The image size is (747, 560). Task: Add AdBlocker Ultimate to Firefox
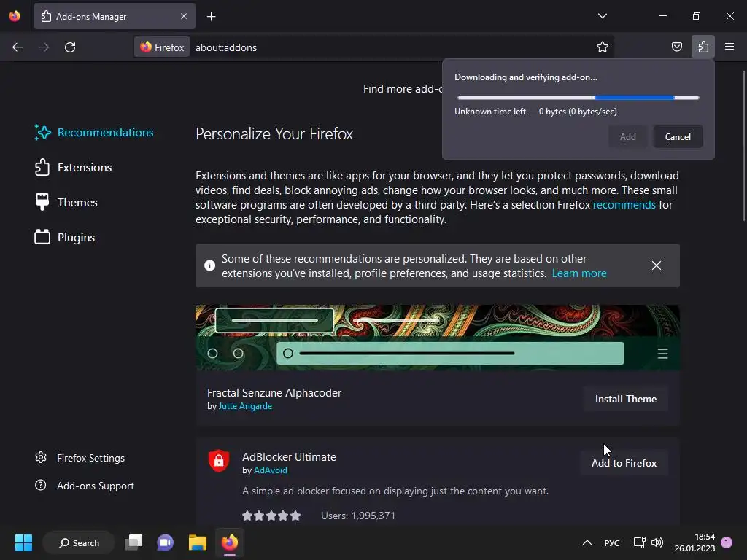(624, 463)
